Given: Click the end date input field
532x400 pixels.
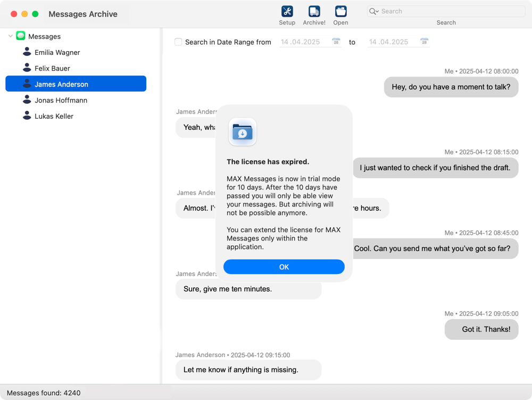Looking at the screenshot, I should [392, 42].
